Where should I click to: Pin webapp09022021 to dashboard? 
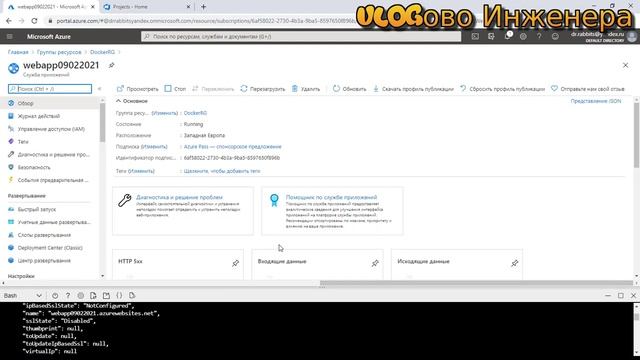click(x=111, y=65)
